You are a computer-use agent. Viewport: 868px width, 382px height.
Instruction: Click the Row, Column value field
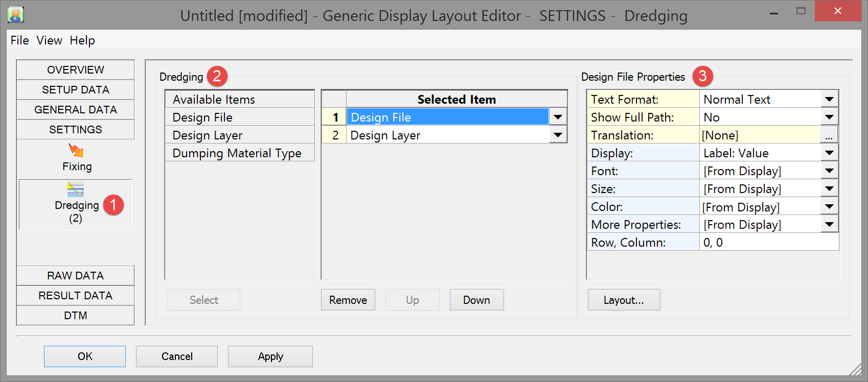[768, 243]
